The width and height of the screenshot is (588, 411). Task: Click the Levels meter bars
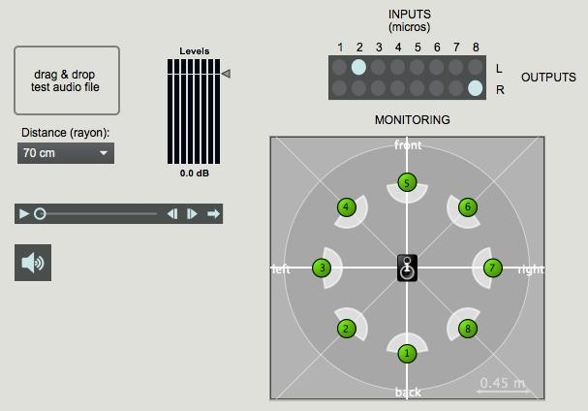[x=194, y=111]
